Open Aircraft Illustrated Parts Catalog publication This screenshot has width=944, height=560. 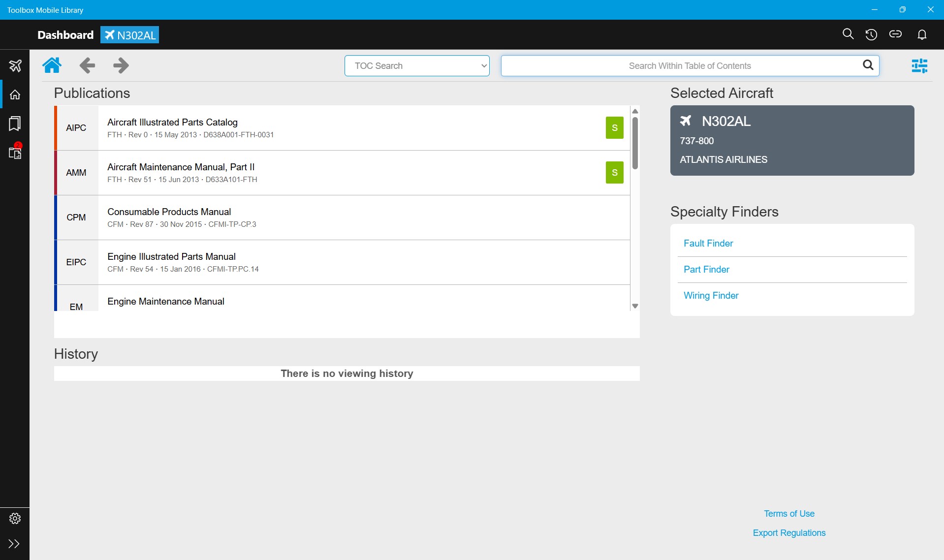coord(342,128)
